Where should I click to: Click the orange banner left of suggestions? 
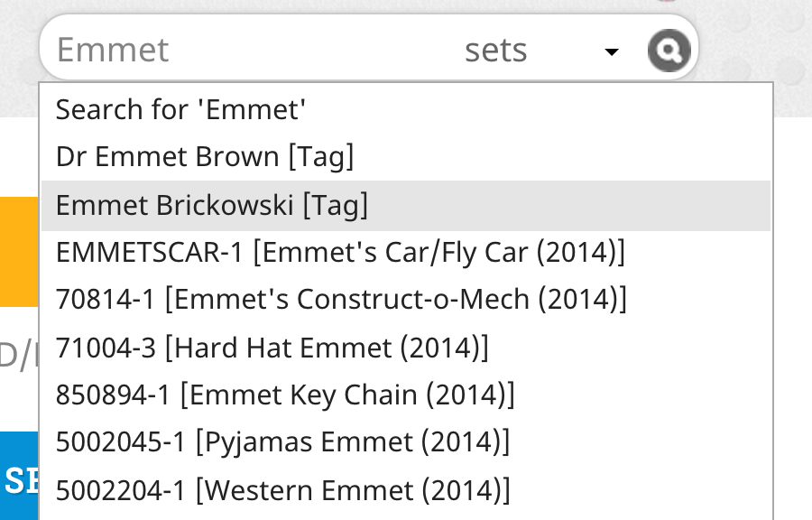coord(19,252)
